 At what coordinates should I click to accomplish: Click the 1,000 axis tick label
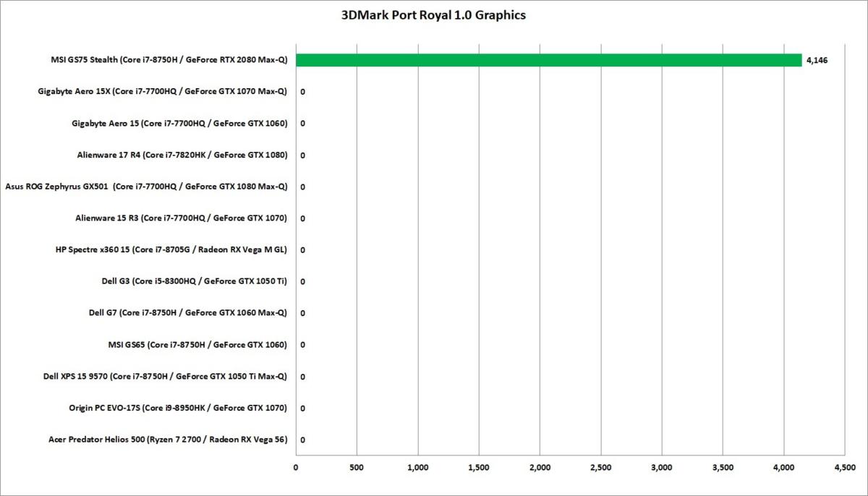click(418, 469)
